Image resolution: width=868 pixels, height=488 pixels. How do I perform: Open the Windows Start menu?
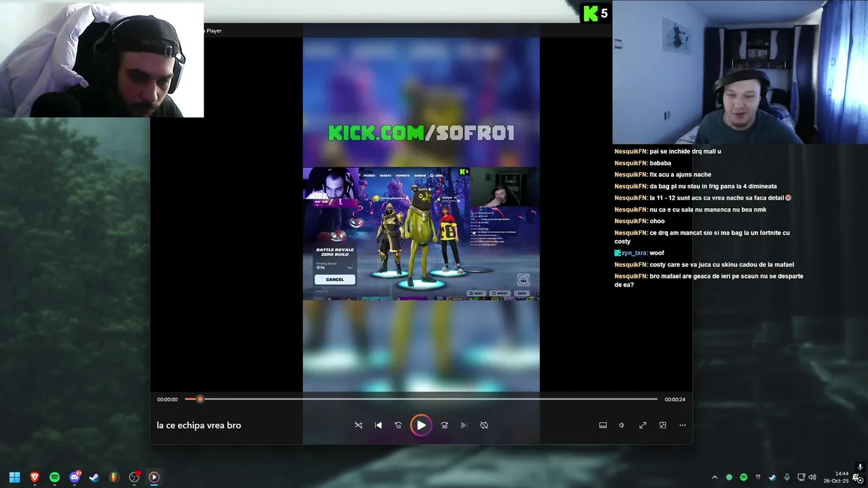click(14, 477)
